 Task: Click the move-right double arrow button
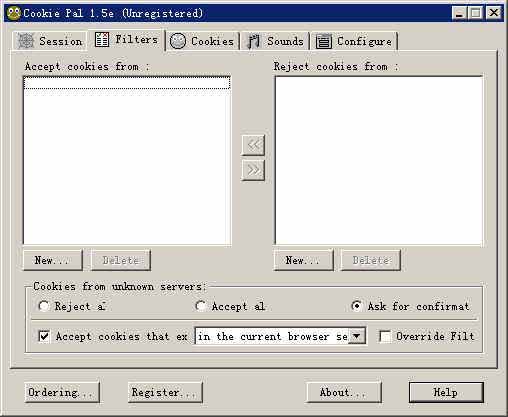pyautogui.click(x=253, y=170)
